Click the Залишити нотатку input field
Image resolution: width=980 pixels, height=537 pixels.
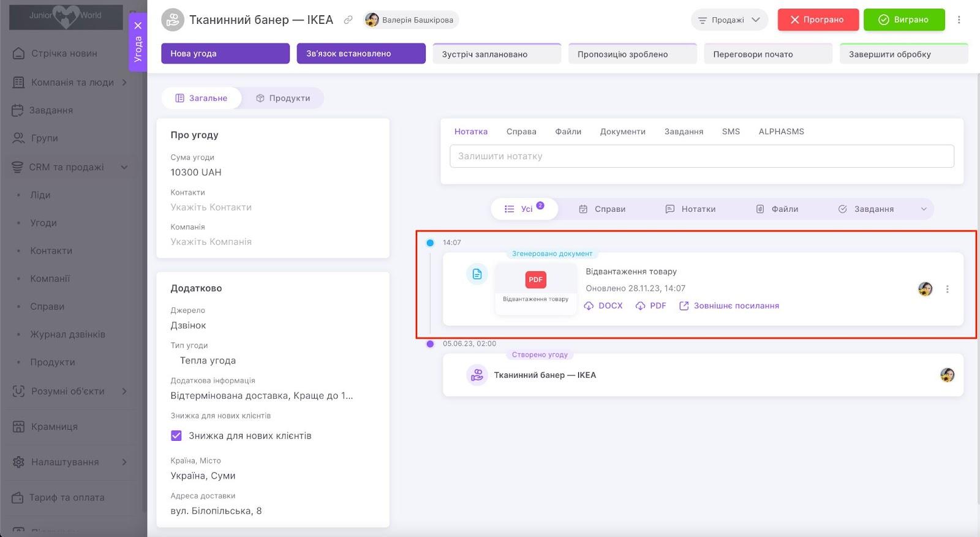[x=701, y=156]
